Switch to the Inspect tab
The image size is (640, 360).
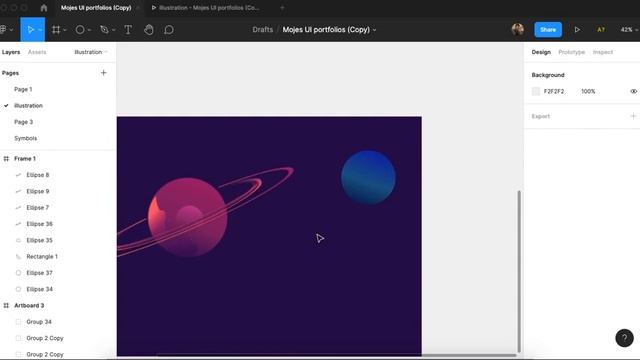(602, 52)
